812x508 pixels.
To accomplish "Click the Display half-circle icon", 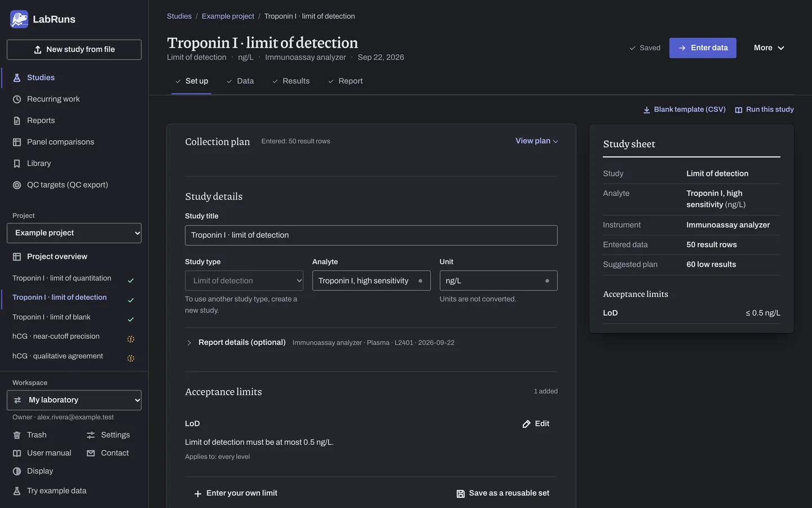I will (x=17, y=471).
